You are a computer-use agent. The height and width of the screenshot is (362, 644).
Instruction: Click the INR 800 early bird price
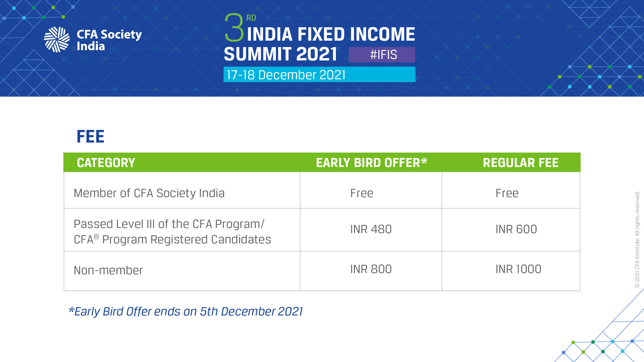[371, 269]
